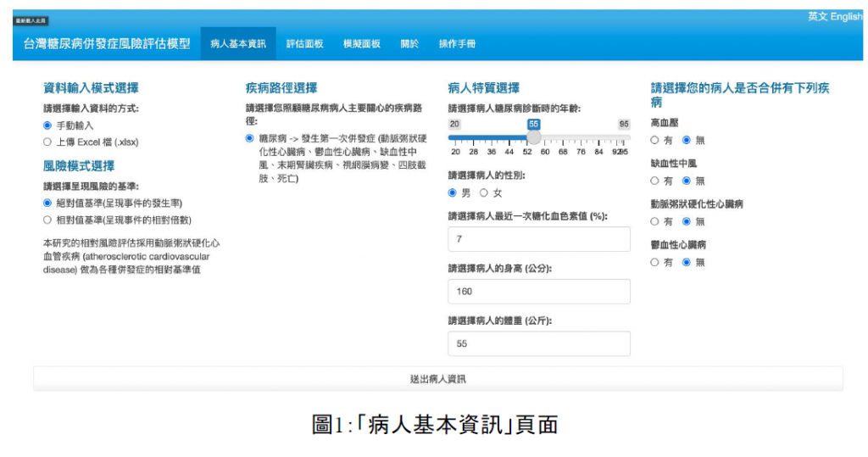
Task: Click the diagnosis age slider handle
Action: point(534,137)
